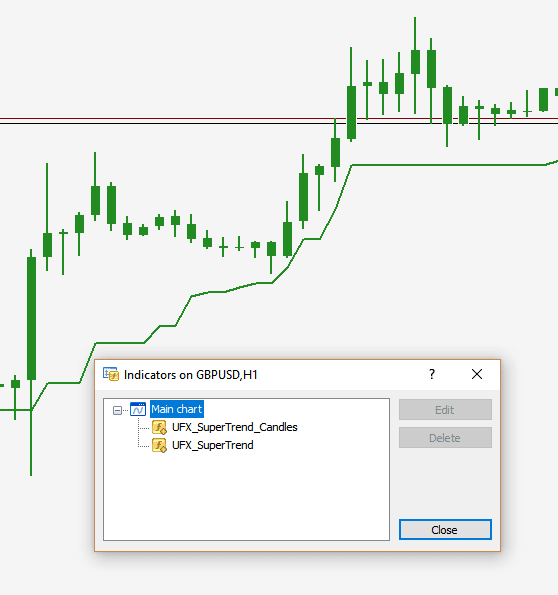Click the UFX_SuperTrend_Candles indicator icon

159,427
